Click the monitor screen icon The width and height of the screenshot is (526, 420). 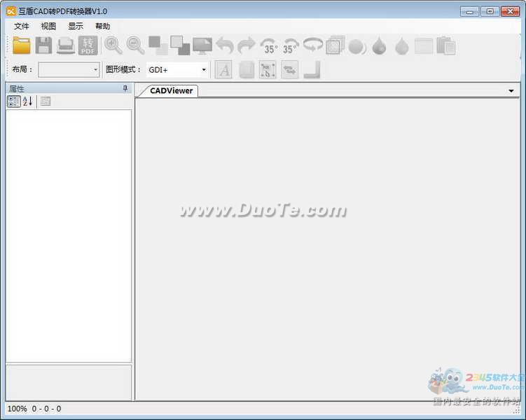(202, 45)
